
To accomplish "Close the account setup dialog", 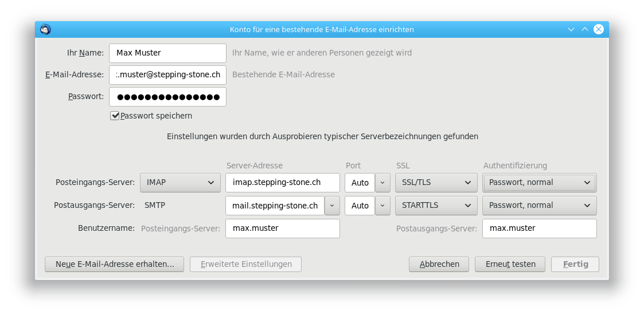I will pos(599,29).
